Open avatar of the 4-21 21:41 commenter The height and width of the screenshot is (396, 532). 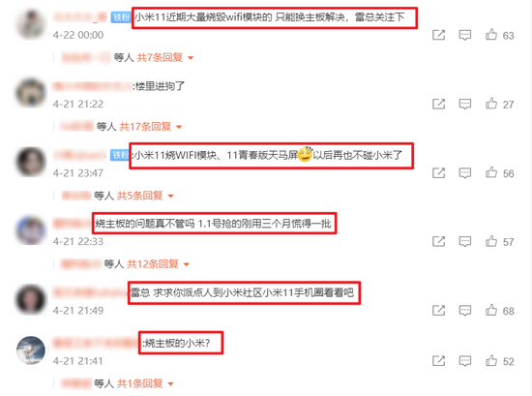click(31, 350)
